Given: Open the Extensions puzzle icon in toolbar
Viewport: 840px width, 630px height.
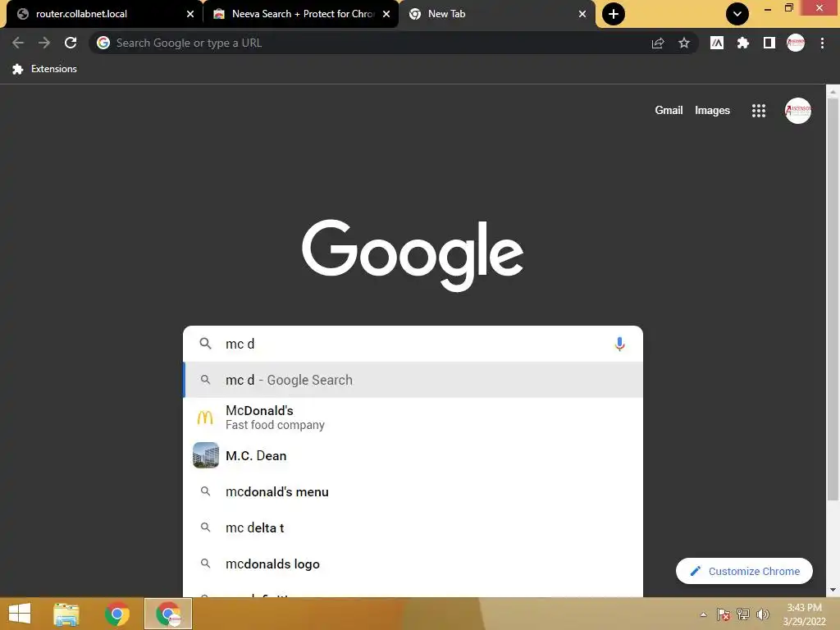Looking at the screenshot, I should coord(743,43).
